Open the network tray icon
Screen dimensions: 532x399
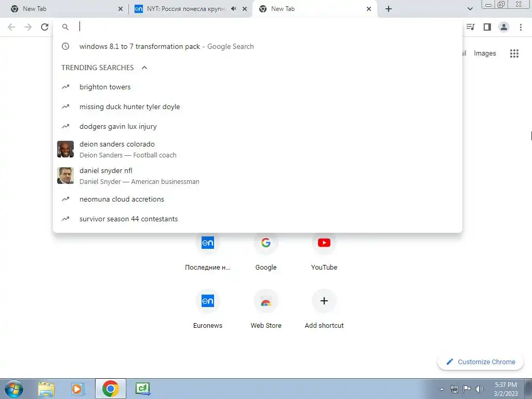click(454, 389)
